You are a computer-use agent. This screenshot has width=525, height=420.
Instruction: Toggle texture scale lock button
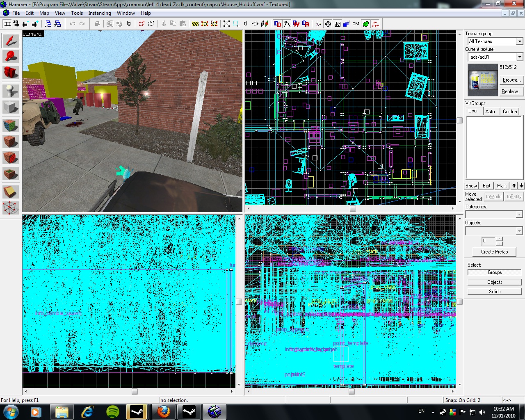[x=255, y=24]
